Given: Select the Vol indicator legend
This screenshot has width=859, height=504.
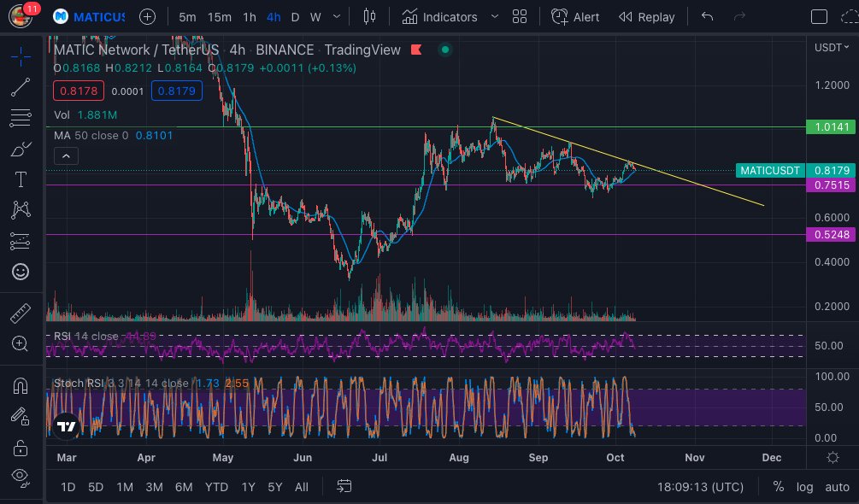Looking at the screenshot, I should (x=85, y=115).
